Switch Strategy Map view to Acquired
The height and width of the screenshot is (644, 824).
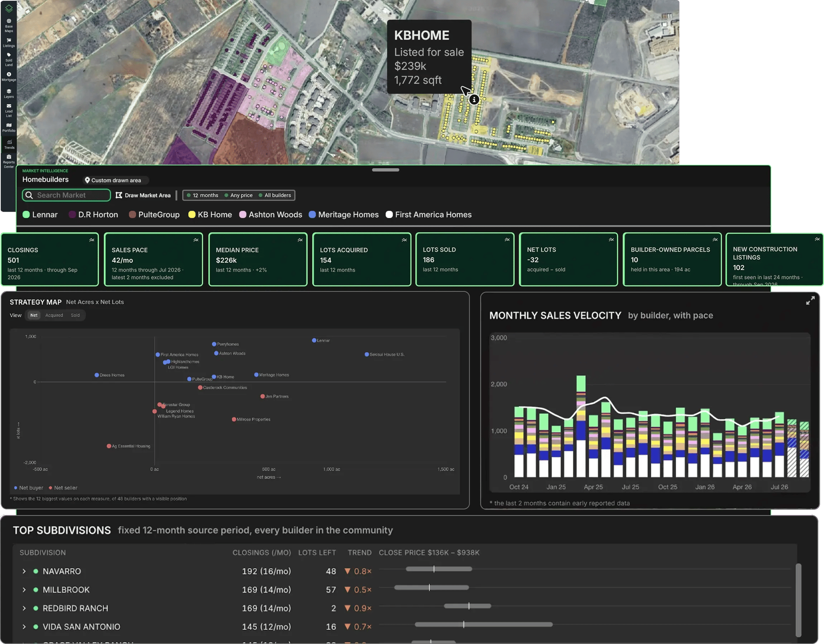tap(54, 315)
